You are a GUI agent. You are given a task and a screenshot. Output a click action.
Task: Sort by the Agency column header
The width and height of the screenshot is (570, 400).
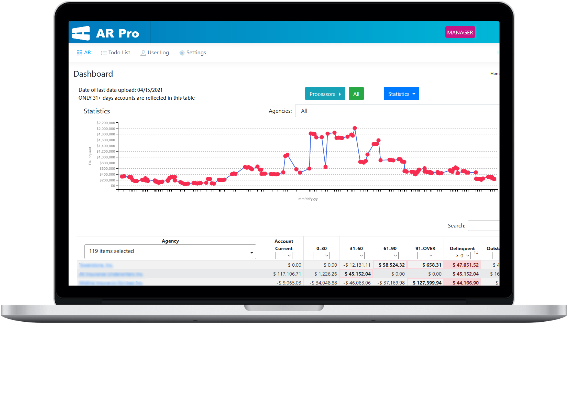click(x=170, y=241)
